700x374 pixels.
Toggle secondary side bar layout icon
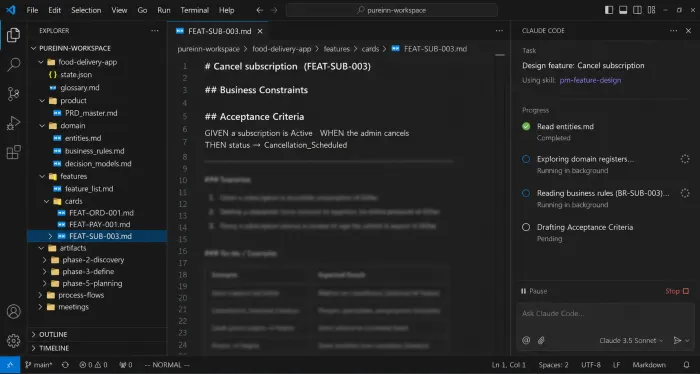pyautogui.click(x=637, y=10)
